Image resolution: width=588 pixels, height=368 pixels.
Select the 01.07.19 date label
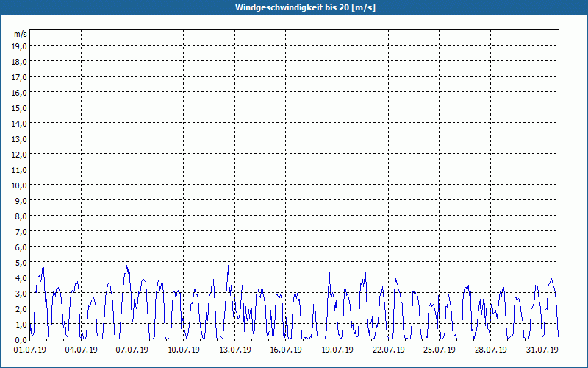30,350
